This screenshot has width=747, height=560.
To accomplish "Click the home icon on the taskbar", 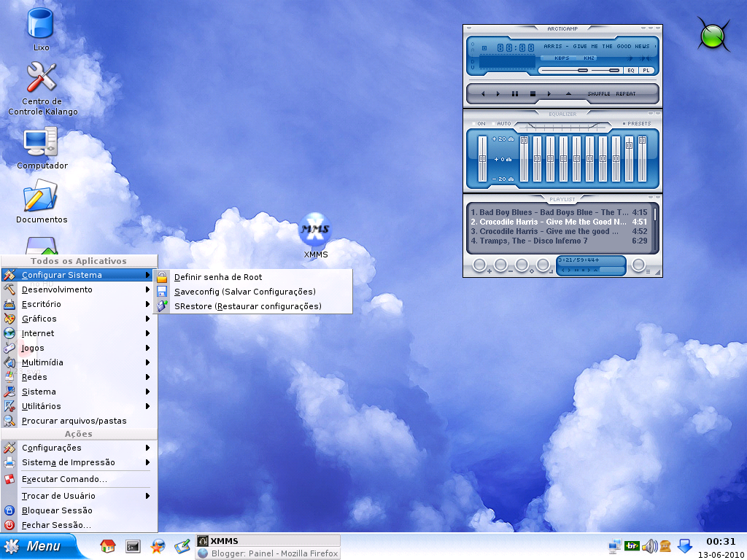I will (107, 545).
